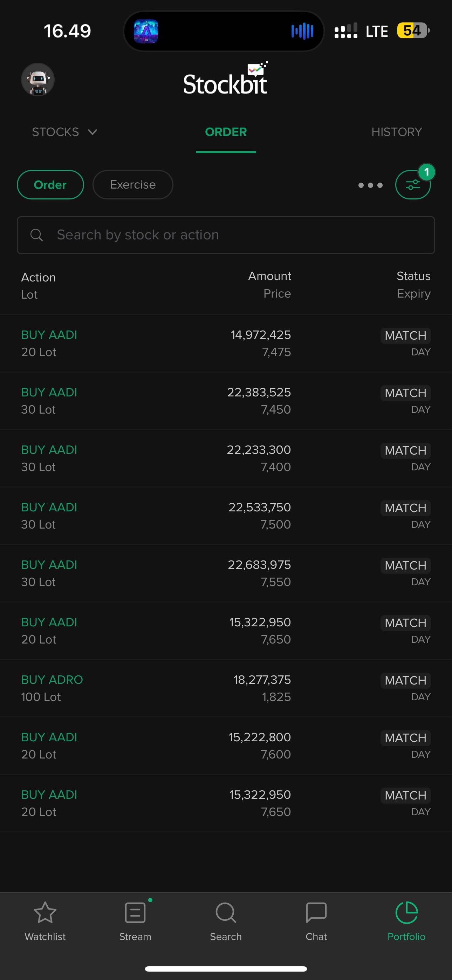This screenshot has width=452, height=980.
Task: Open the robot profile avatar
Action: (x=38, y=80)
